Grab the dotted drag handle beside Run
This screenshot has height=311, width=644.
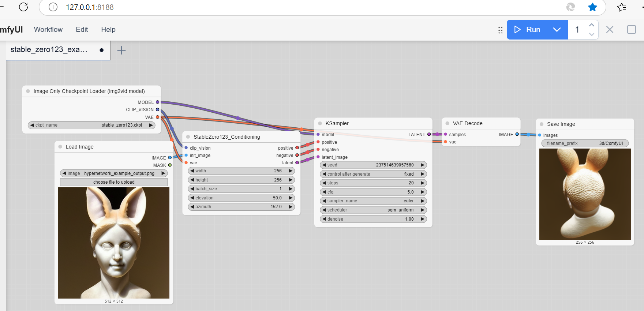tap(500, 30)
